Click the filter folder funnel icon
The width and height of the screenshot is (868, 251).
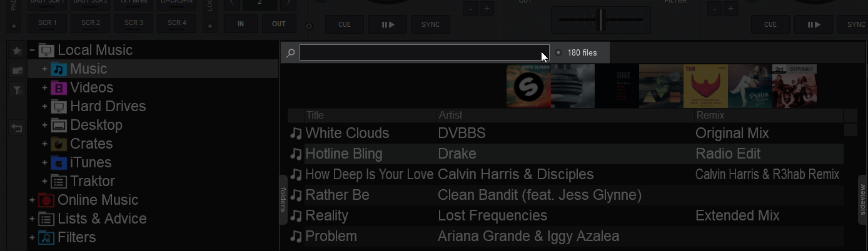17,91
